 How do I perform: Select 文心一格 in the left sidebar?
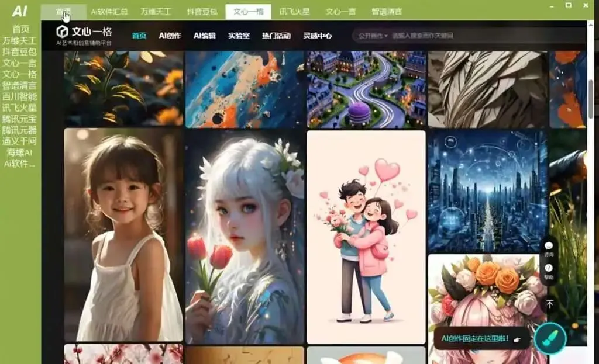click(19, 74)
